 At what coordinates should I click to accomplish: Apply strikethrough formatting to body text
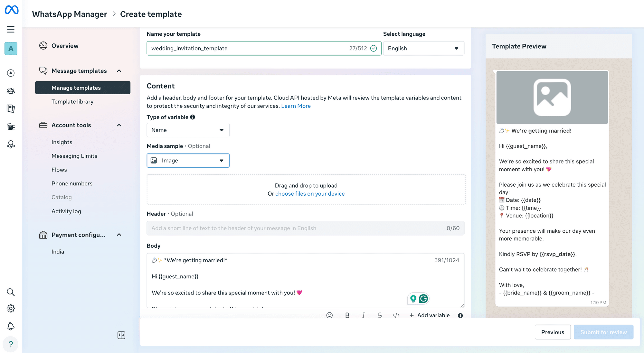[x=380, y=315]
